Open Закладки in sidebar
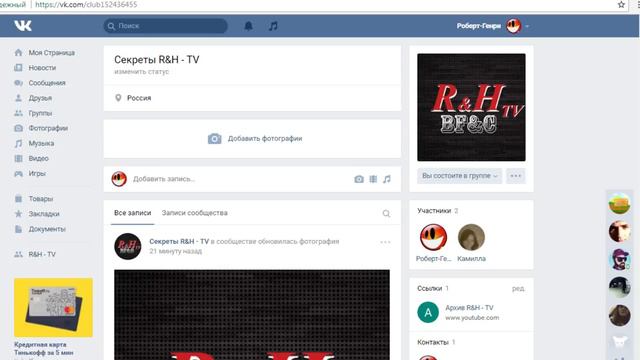Screen dimensions: 640x360 pyautogui.click(x=44, y=214)
